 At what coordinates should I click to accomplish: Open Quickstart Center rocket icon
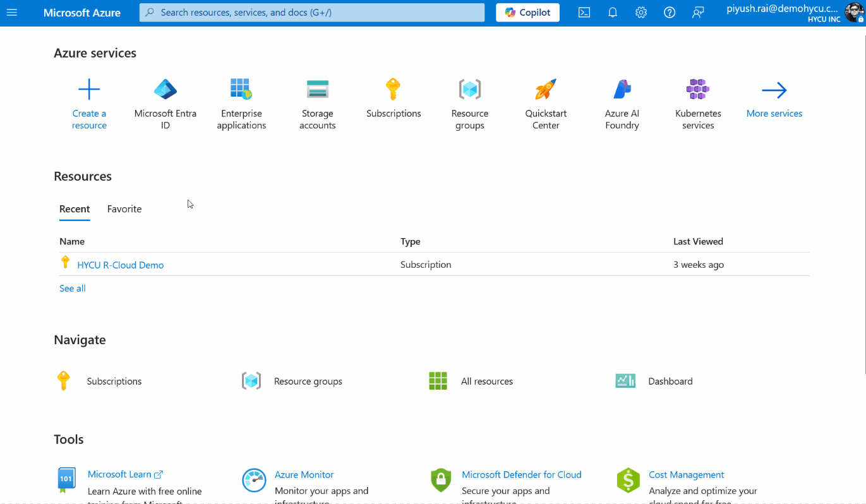pyautogui.click(x=546, y=90)
